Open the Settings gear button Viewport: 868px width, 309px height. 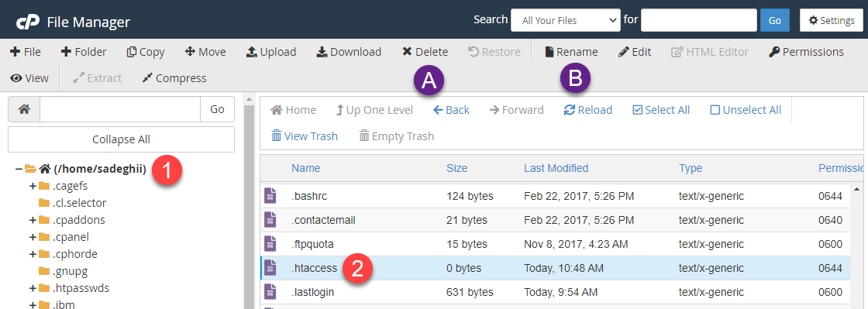pyautogui.click(x=832, y=20)
